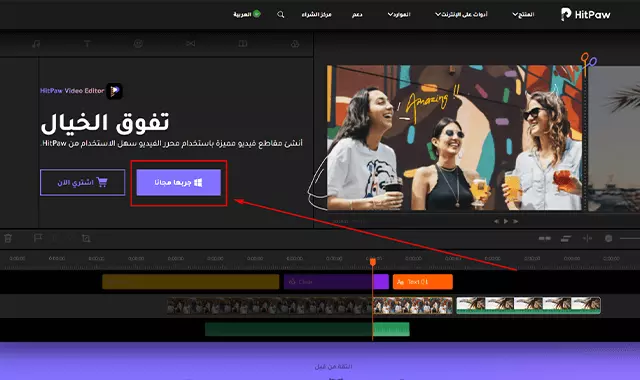Change language via العربية selector
The image size is (640, 380).
247,14
